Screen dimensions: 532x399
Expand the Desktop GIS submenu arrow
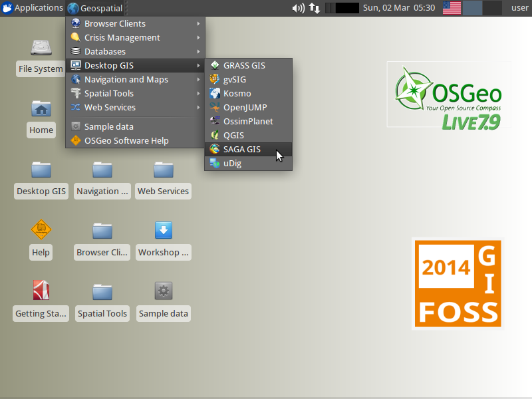[198, 65]
